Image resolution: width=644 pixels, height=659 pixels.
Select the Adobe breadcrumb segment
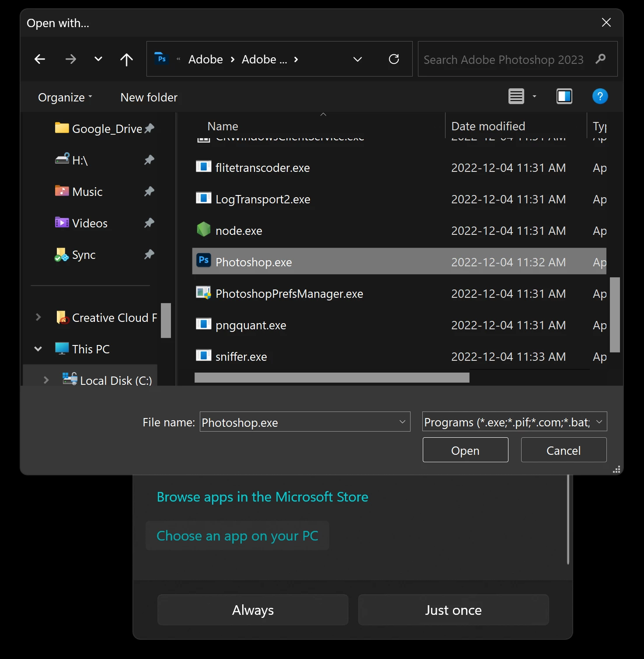(x=205, y=59)
